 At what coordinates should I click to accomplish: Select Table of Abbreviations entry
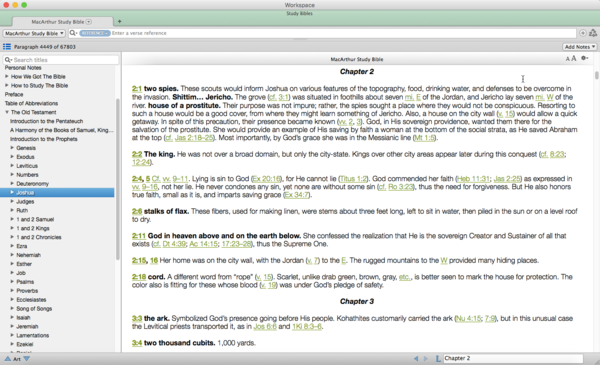[31, 103]
